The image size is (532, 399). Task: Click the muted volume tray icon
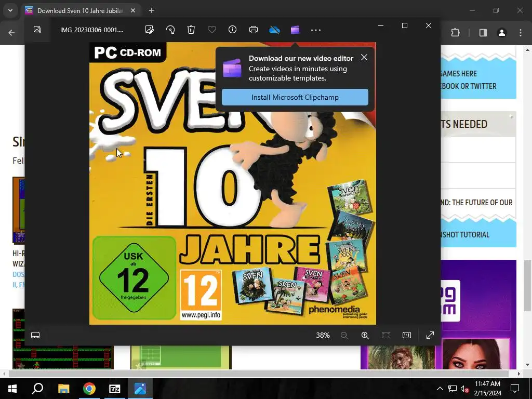(464, 389)
